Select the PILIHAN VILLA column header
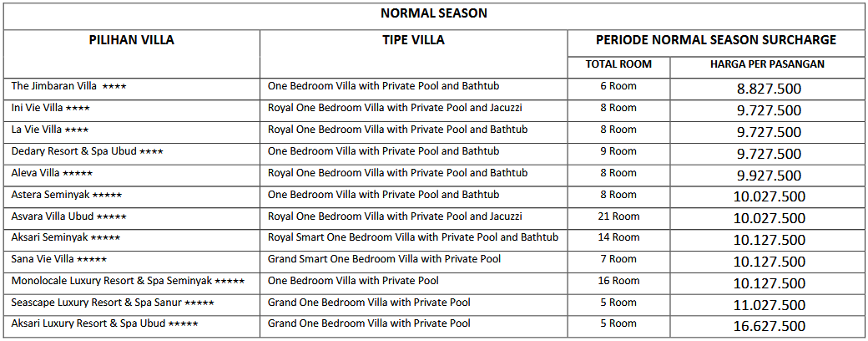This screenshot has width=868, height=341. tap(132, 40)
